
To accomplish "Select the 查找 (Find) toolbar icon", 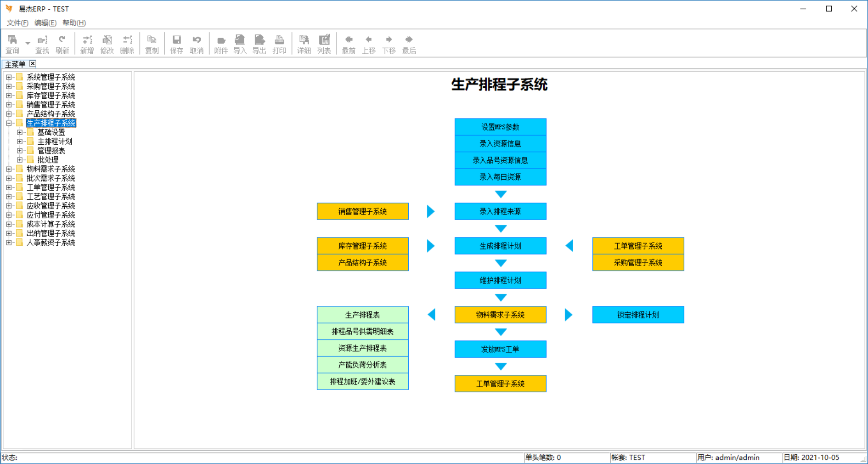I will coord(42,44).
